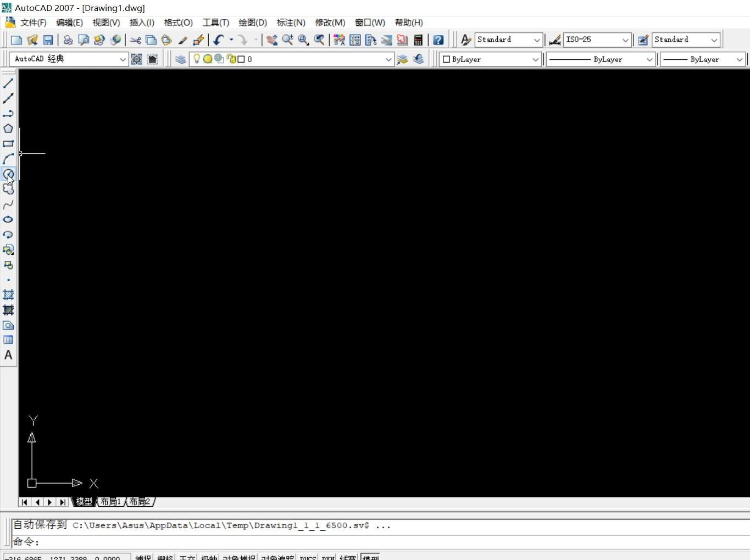The width and height of the screenshot is (750, 560).
Task: Open the Hatch tool
Action: click(8, 295)
